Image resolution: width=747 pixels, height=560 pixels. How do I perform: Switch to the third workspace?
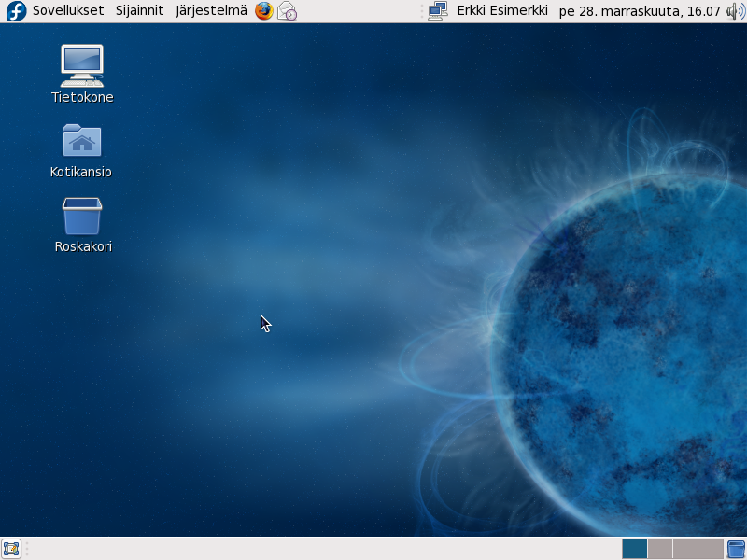click(684, 549)
